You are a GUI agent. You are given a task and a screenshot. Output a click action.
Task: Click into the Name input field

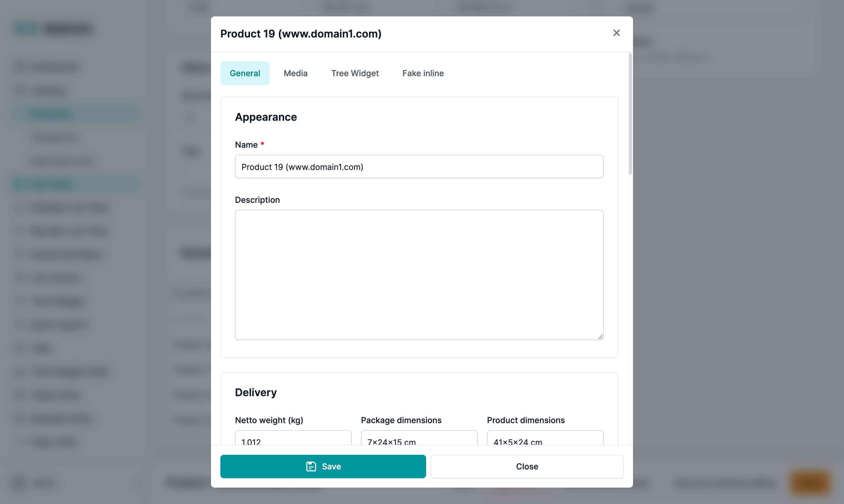click(x=419, y=167)
